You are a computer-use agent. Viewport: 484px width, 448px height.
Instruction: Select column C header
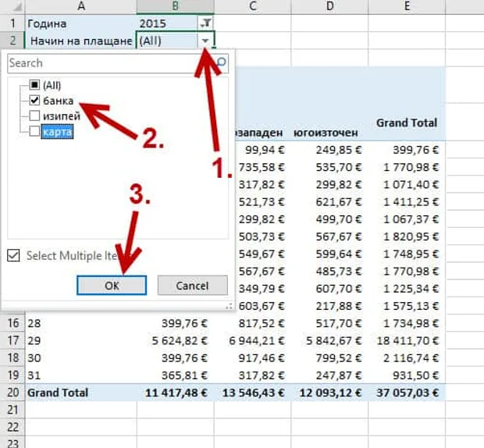[252, 6]
